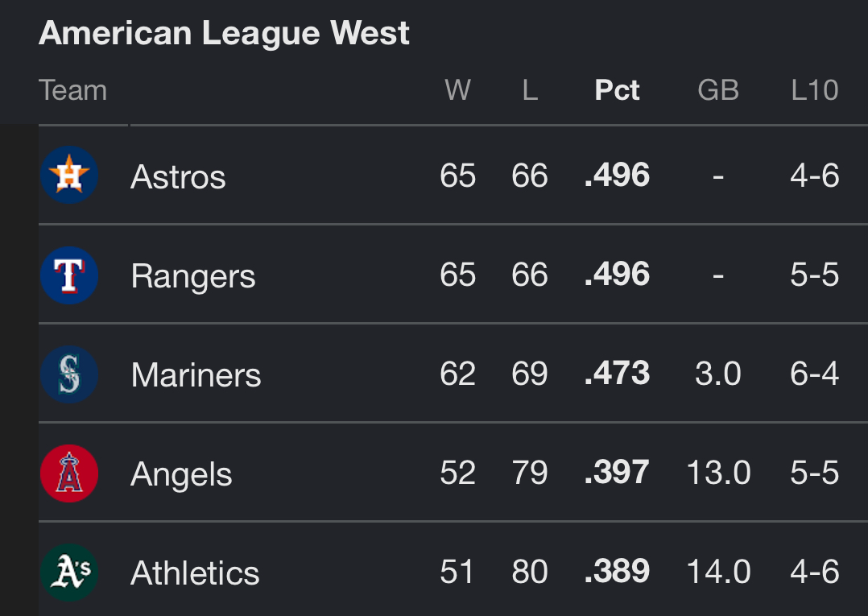
Task: Select the Mariners team name
Action: [x=196, y=375]
